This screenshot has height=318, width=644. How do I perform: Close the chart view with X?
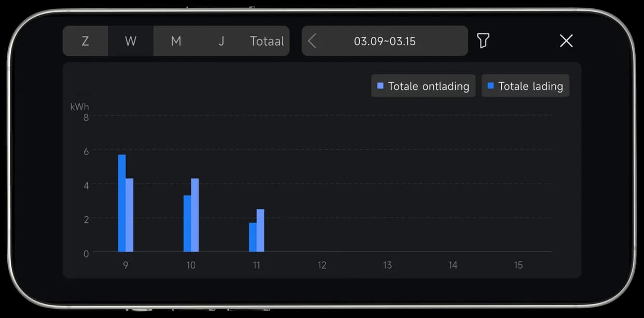coord(566,41)
